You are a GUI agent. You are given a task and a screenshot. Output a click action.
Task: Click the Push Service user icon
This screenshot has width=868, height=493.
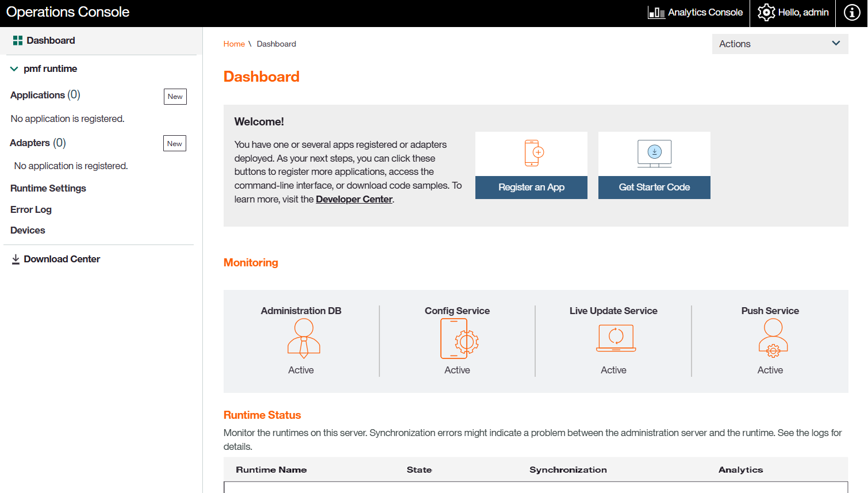click(773, 339)
